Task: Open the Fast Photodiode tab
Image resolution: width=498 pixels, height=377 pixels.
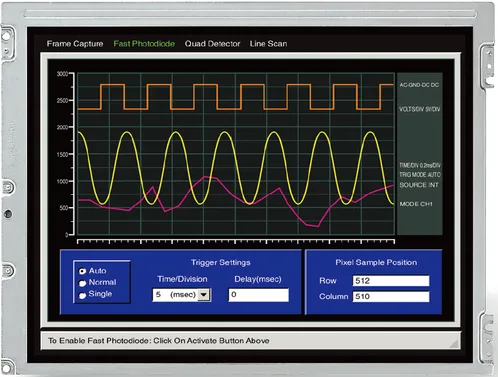Action: [144, 44]
